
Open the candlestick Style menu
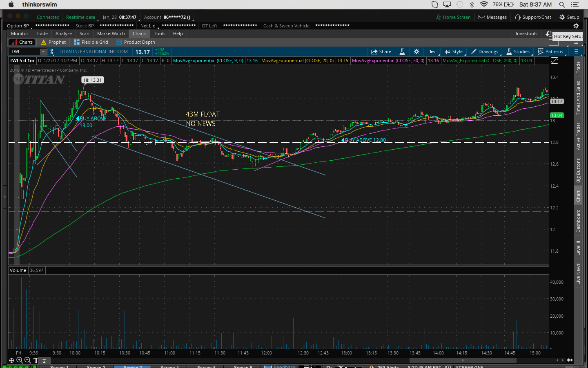454,52
